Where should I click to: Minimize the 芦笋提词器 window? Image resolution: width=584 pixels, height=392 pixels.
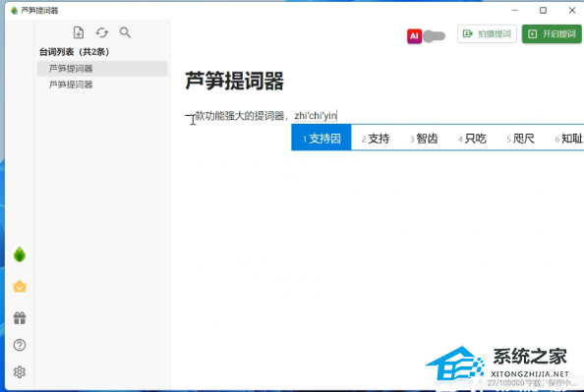(x=515, y=11)
